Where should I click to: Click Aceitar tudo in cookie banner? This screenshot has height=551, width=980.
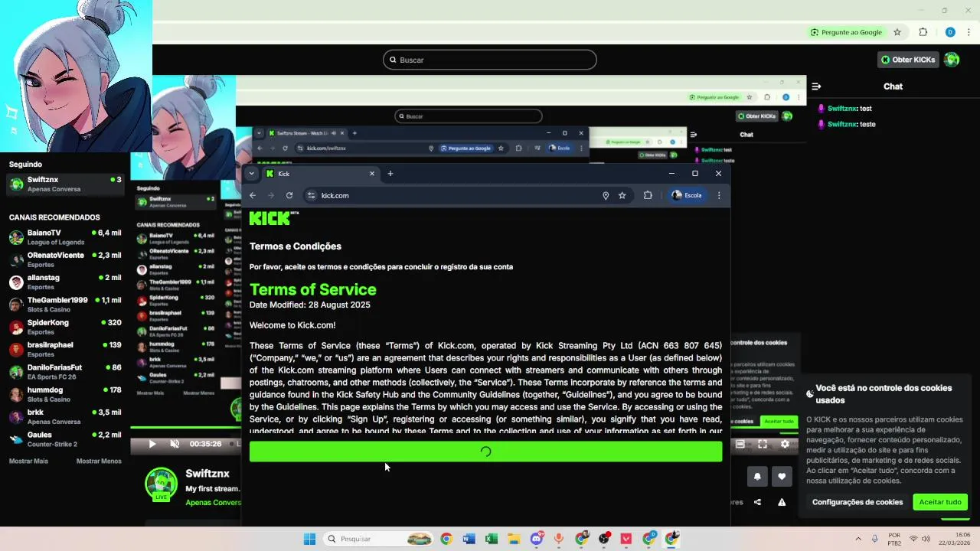pos(940,502)
